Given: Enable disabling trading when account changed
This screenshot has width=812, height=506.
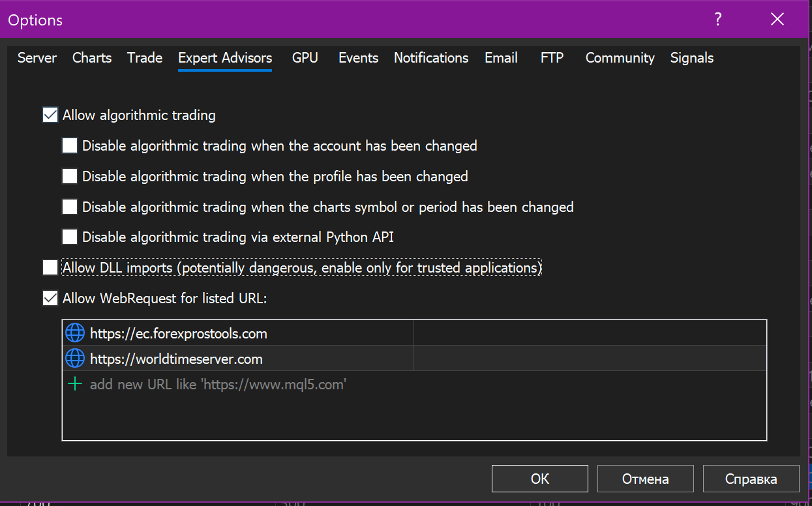Looking at the screenshot, I should click(x=70, y=145).
